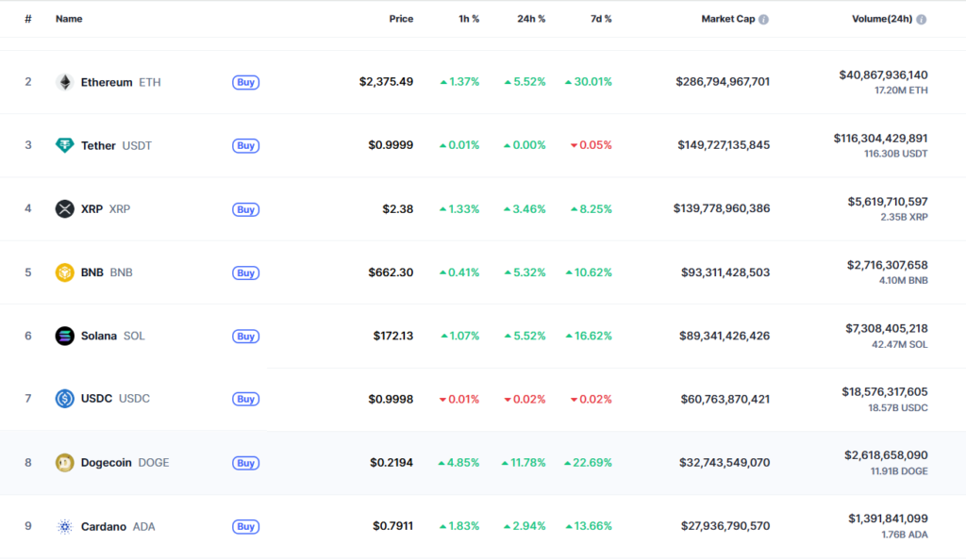This screenshot has width=966, height=560.
Task: Buy Solana with its Buy button
Action: pyautogui.click(x=246, y=337)
